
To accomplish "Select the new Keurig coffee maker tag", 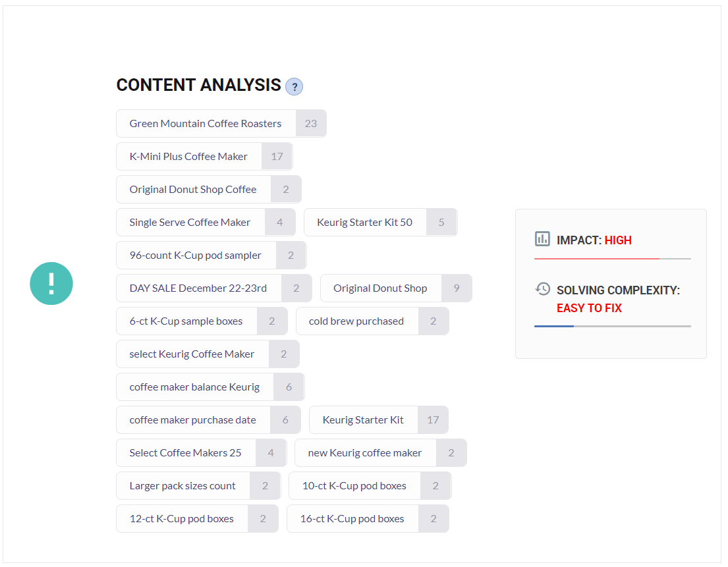I will coord(381,453).
